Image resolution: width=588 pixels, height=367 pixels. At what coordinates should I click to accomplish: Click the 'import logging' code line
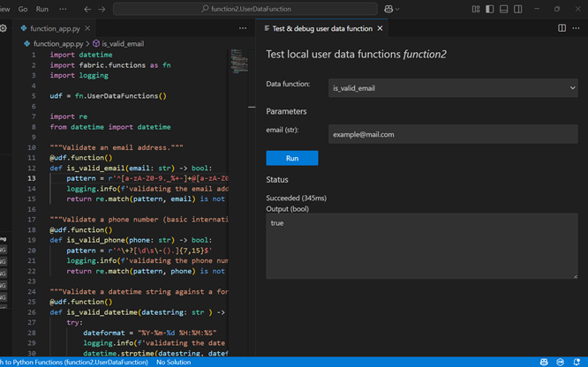(79, 75)
